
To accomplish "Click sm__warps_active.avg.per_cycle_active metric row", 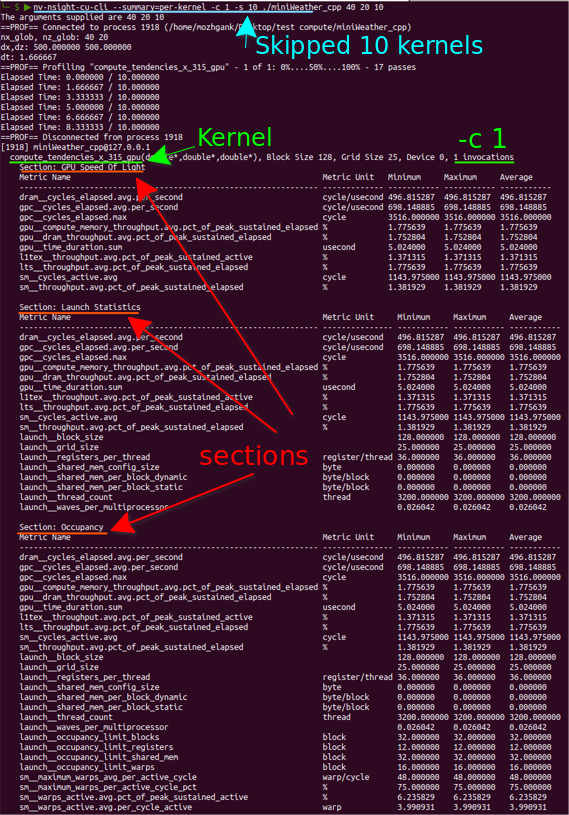I will click(290, 807).
